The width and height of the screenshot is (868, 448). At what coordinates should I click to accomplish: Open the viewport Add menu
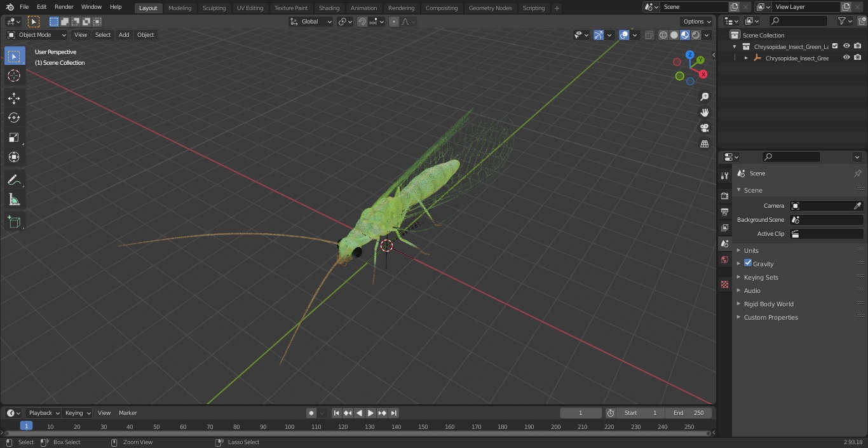124,35
